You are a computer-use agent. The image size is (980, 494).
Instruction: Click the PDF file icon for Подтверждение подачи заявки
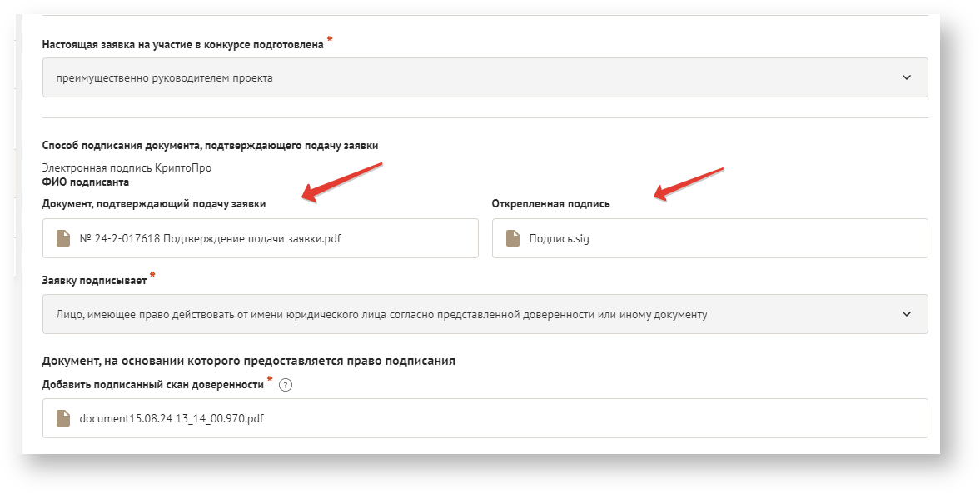click(x=63, y=239)
